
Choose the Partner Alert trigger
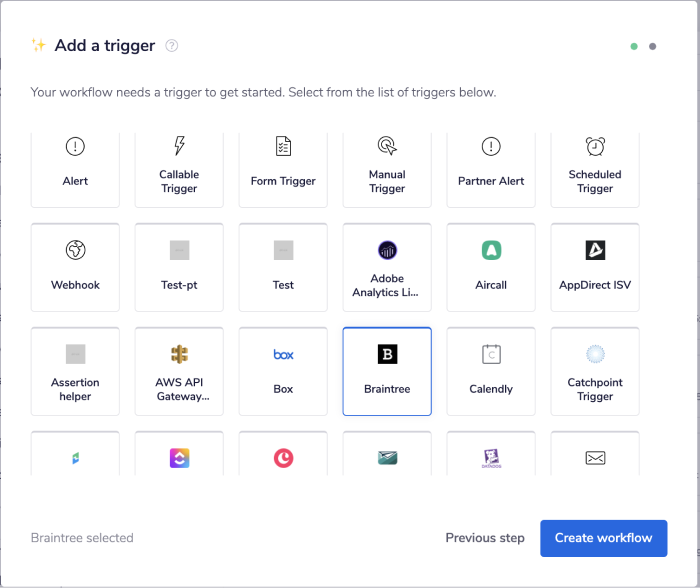[491, 166]
